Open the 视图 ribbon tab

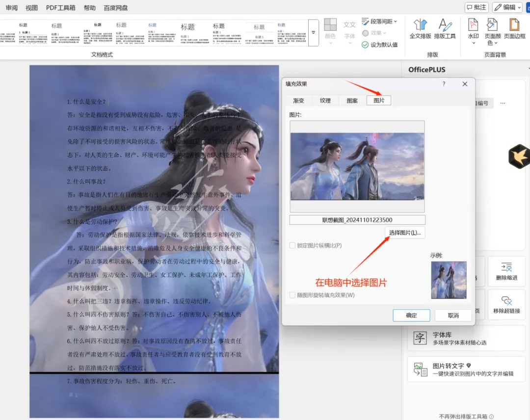click(31, 7)
